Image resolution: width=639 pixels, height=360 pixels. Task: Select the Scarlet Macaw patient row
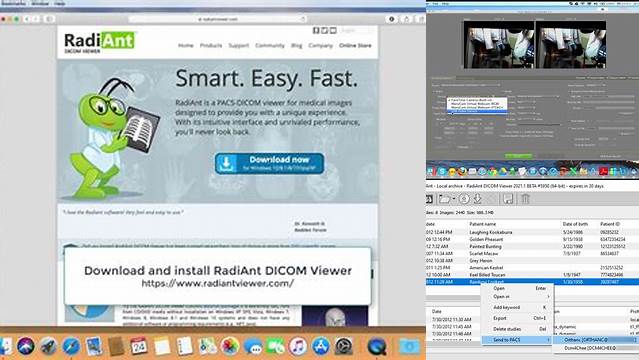(532, 253)
